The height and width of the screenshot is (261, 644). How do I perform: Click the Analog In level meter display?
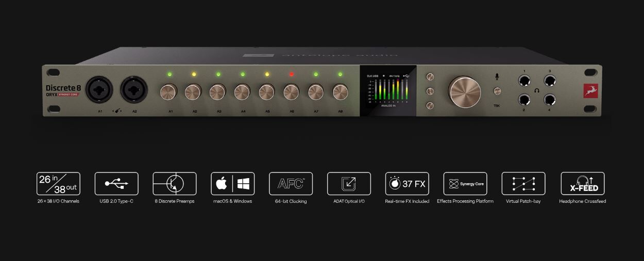[388, 91]
